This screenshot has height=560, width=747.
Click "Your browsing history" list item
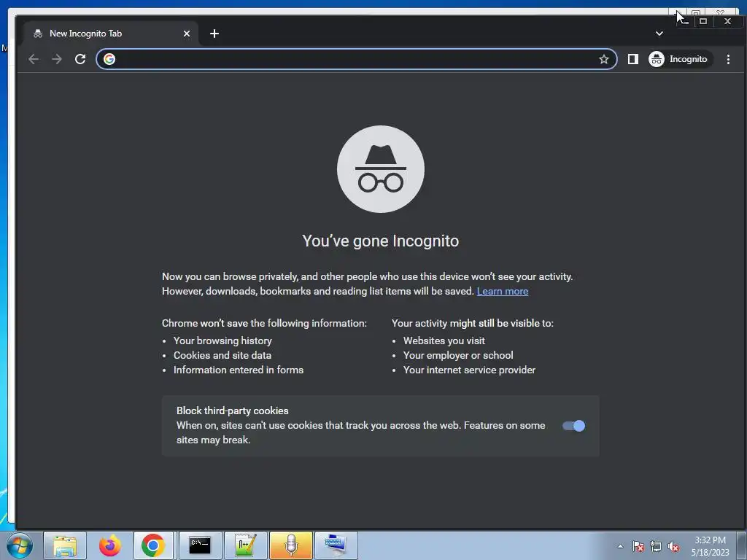[222, 341]
